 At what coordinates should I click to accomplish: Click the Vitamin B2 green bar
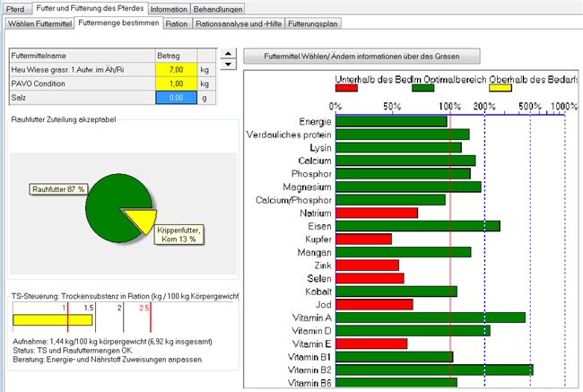coord(434,370)
